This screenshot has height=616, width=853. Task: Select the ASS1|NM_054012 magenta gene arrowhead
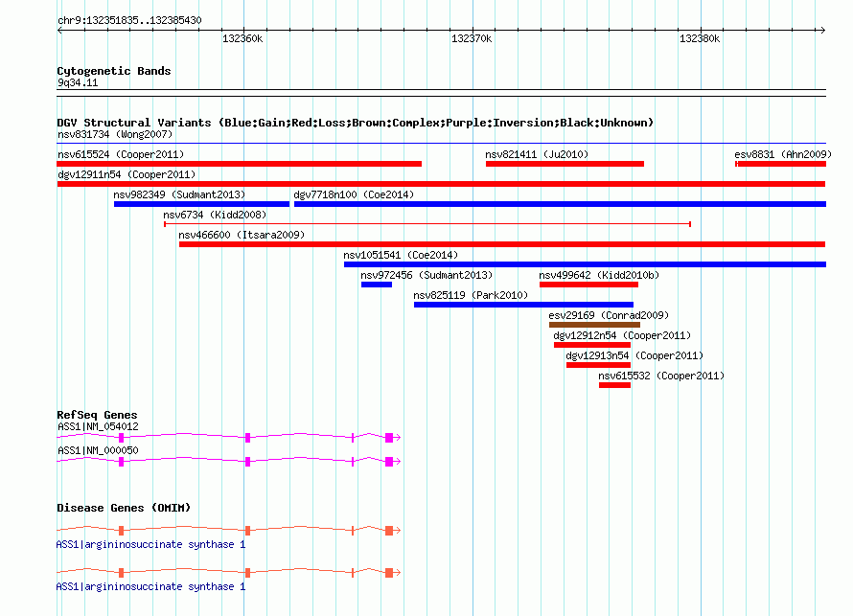point(398,438)
